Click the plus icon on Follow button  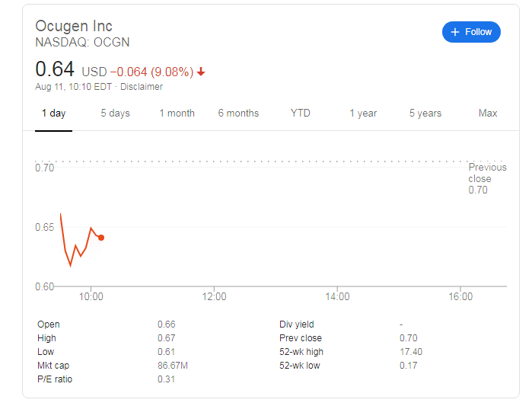point(454,32)
